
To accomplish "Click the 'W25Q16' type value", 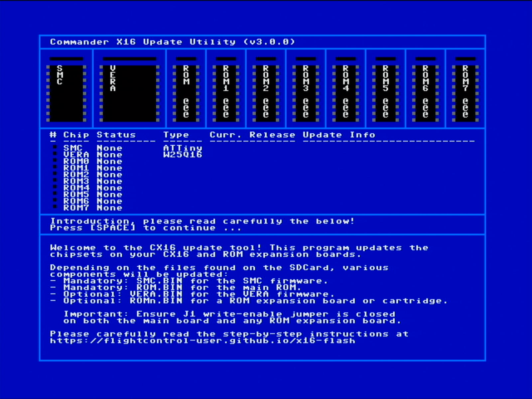I will pos(183,155).
